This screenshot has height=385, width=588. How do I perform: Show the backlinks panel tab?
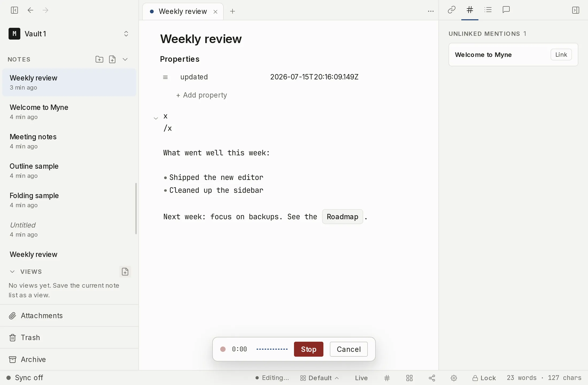click(x=452, y=10)
